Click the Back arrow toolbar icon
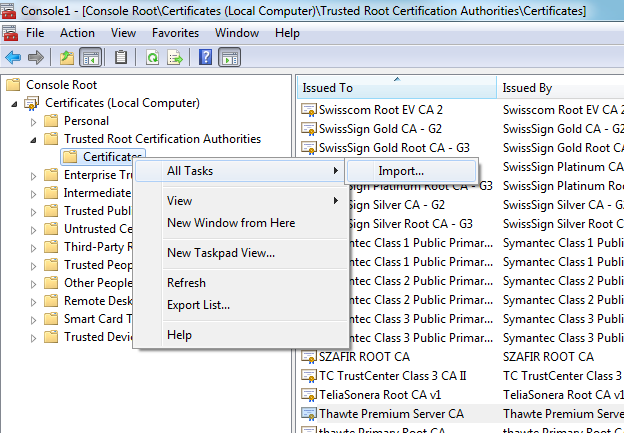Viewport: 624px width, 433px height. point(13,57)
